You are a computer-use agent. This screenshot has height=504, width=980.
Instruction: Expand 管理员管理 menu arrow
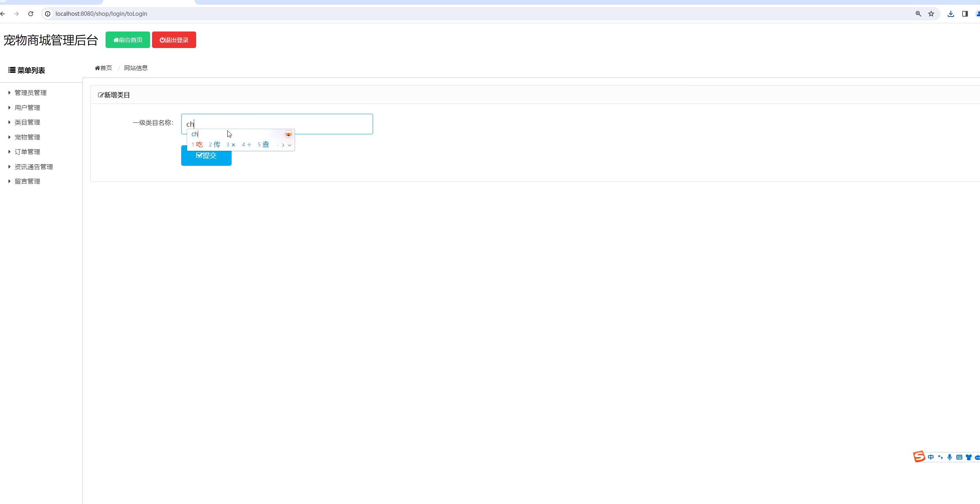pos(9,93)
